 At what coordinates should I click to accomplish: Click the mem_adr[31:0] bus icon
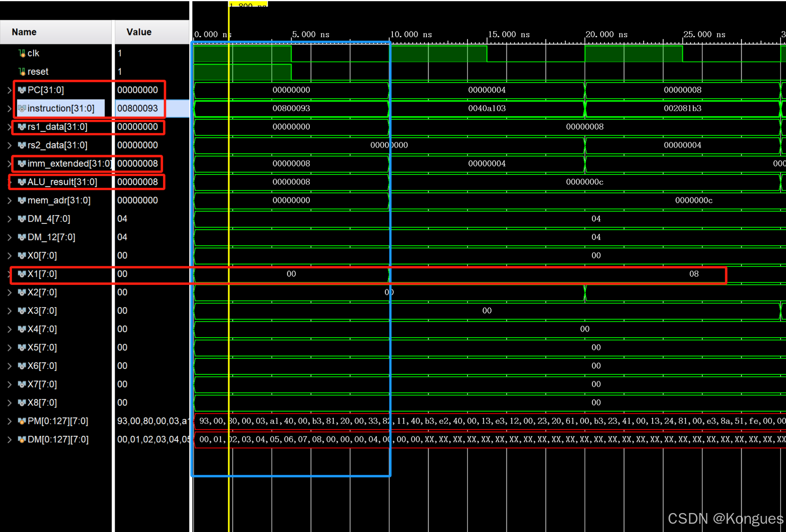click(x=22, y=201)
